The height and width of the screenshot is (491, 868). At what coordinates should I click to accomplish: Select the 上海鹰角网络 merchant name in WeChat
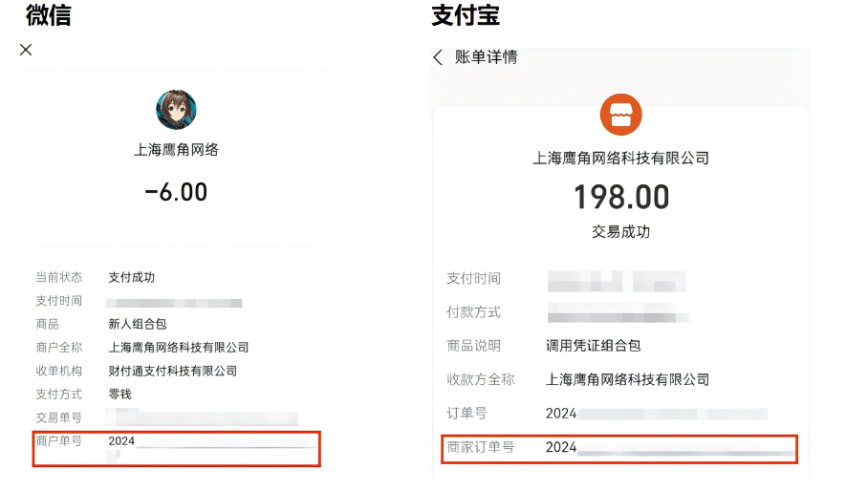[x=176, y=150]
